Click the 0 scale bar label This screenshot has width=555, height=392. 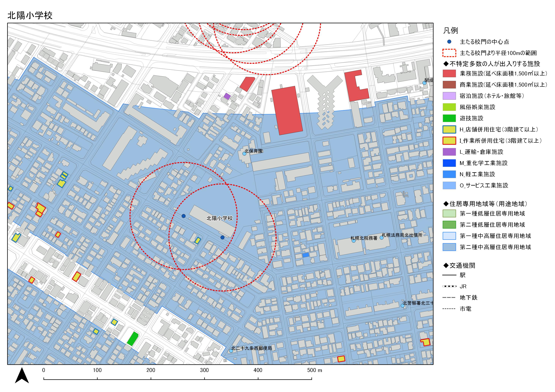[x=43, y=370]
